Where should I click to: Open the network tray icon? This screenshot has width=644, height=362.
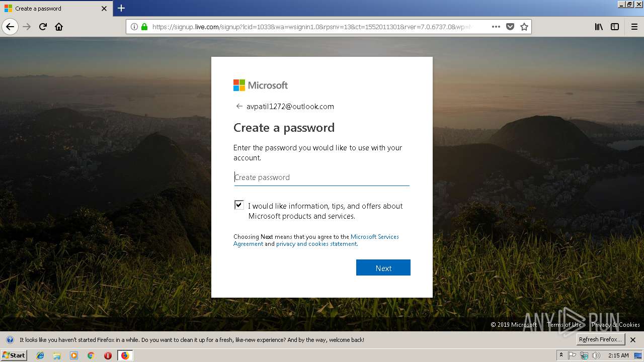tap(584, 355)
